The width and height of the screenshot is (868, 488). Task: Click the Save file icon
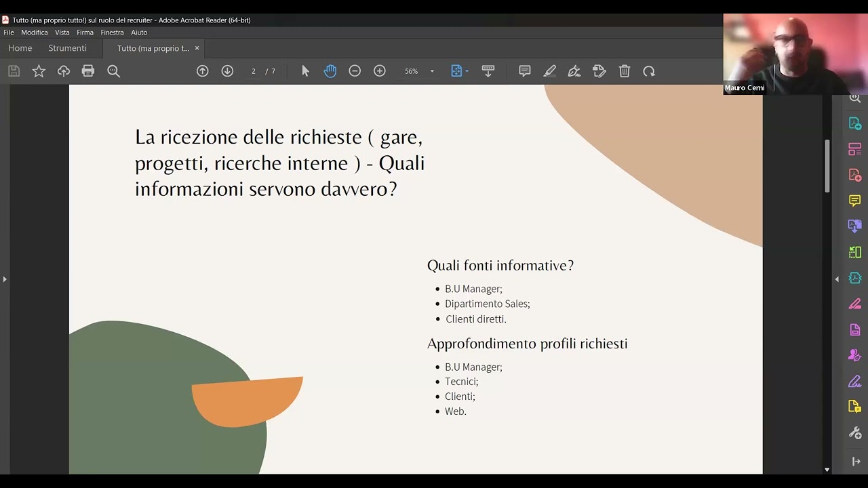[x=14, y=71]
